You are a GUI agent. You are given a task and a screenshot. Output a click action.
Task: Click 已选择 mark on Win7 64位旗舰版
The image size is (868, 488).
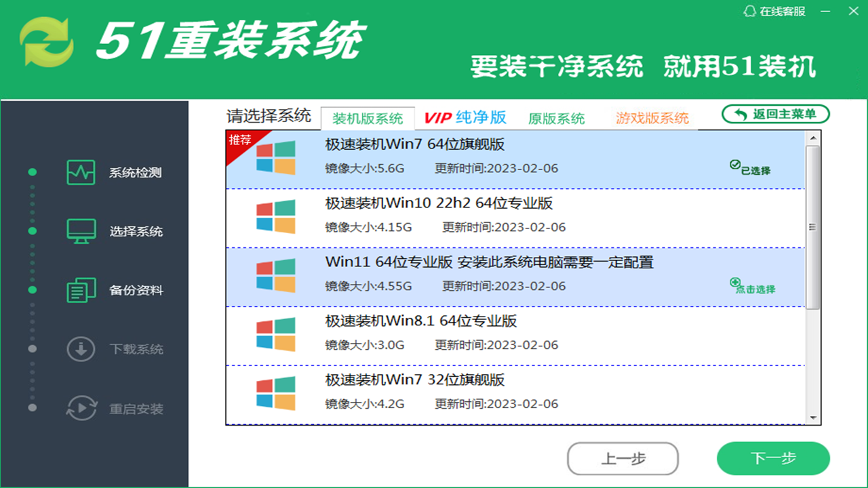(749, 165)
